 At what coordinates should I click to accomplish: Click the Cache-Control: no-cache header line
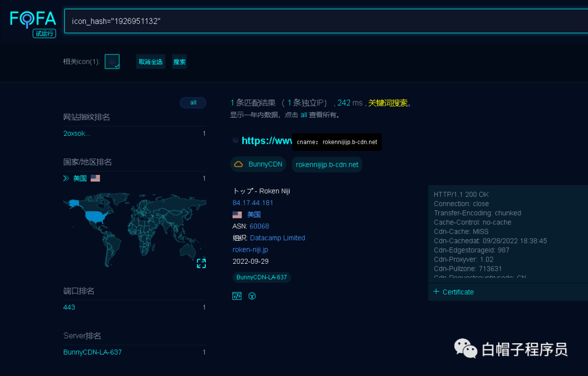tap(473, 222)
